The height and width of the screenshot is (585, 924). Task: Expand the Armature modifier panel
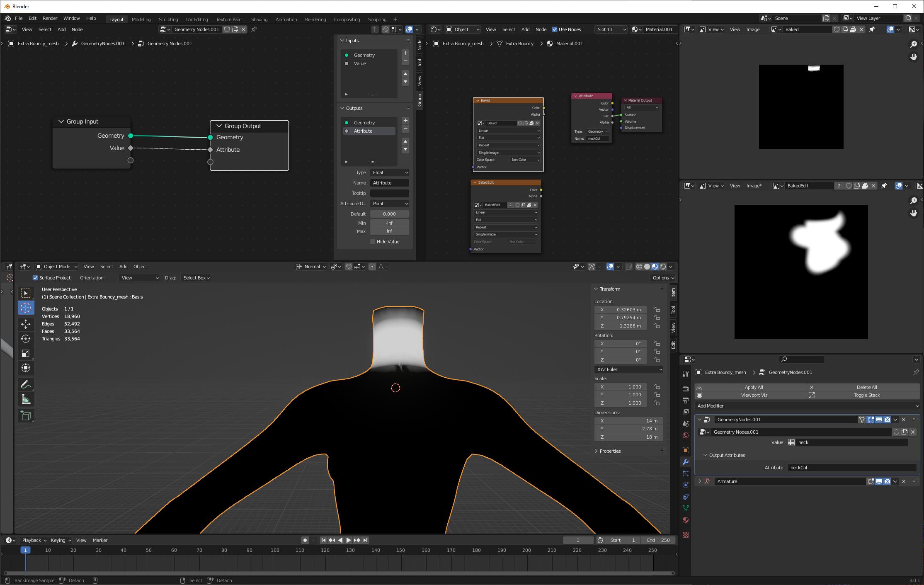click(700, 481)
